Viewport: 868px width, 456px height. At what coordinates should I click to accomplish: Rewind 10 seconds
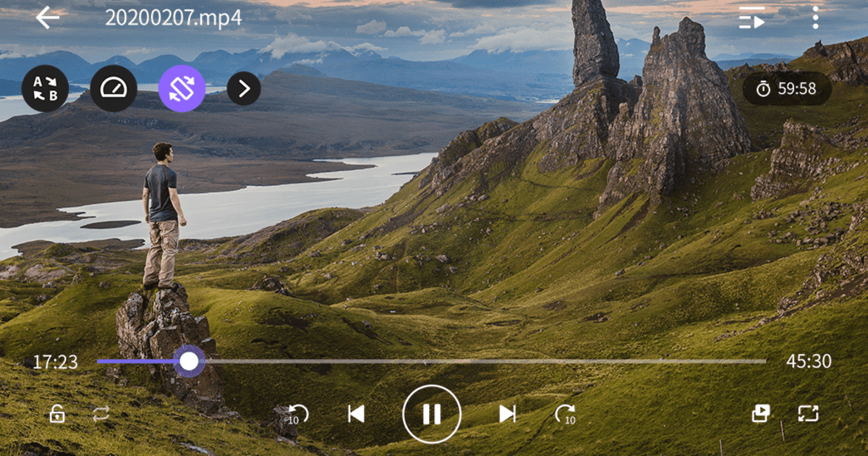(297, 413)
